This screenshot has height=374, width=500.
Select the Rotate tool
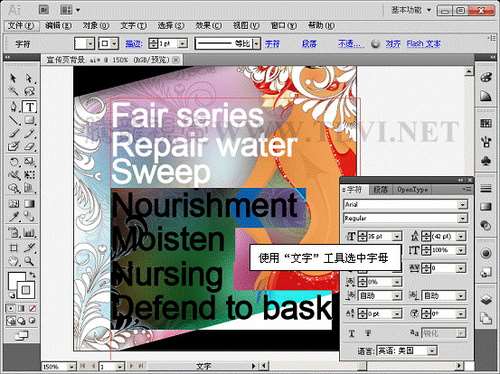click(x=13, y=162)
